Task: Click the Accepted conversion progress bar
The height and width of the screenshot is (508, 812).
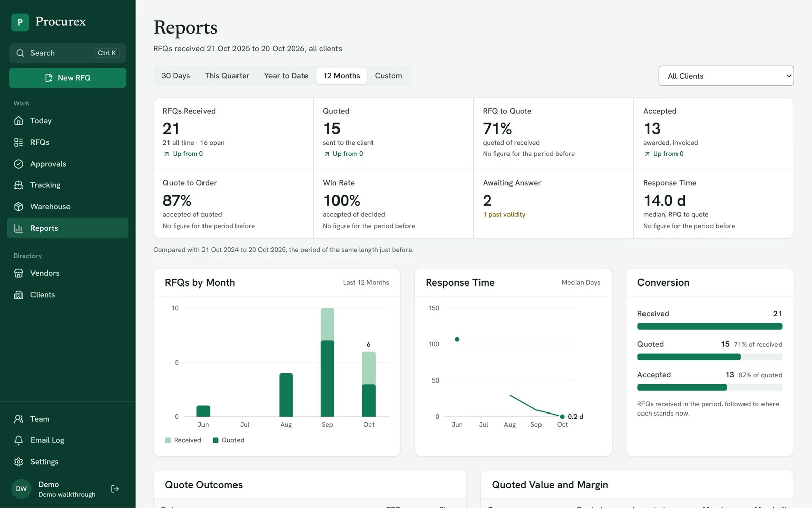Action: click(709, 388)
